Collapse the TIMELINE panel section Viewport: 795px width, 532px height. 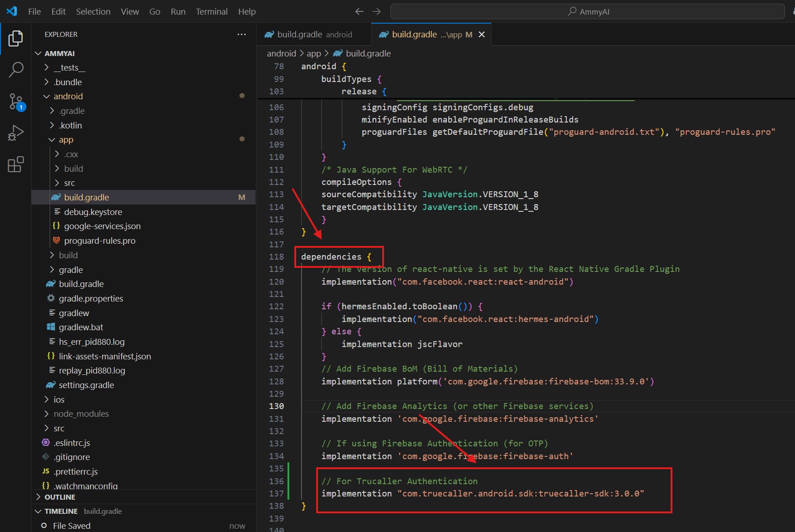61,511
